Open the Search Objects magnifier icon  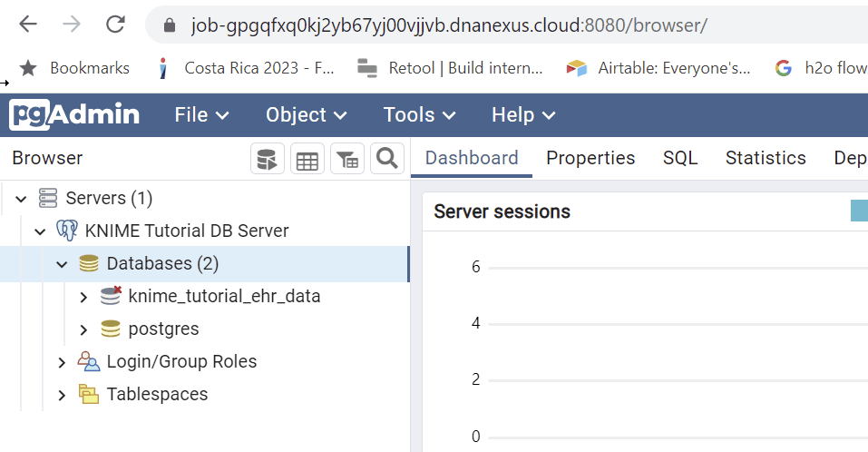point(387,160)
